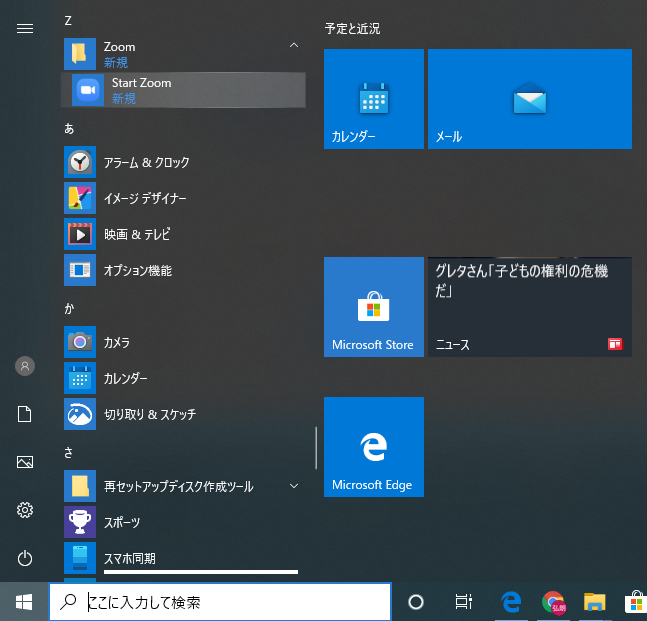
Task: Open the Microsoft Store tile
Action: tap(374, 307)
